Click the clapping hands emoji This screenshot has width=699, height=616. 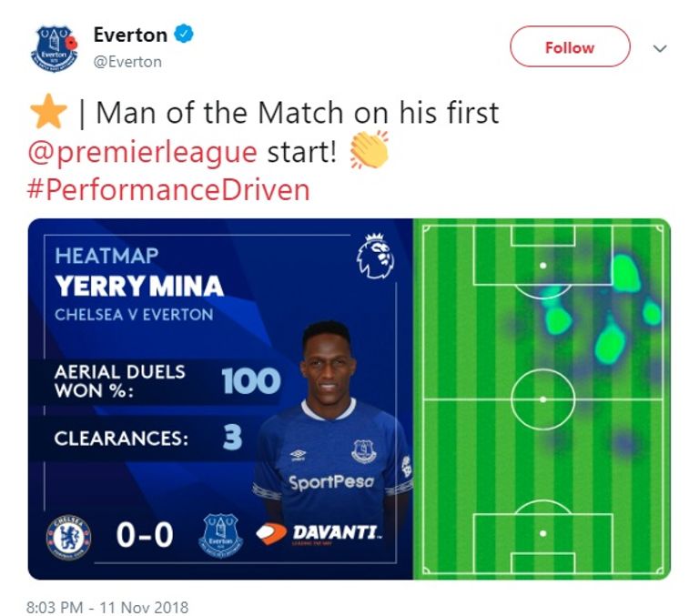[369, 151]
